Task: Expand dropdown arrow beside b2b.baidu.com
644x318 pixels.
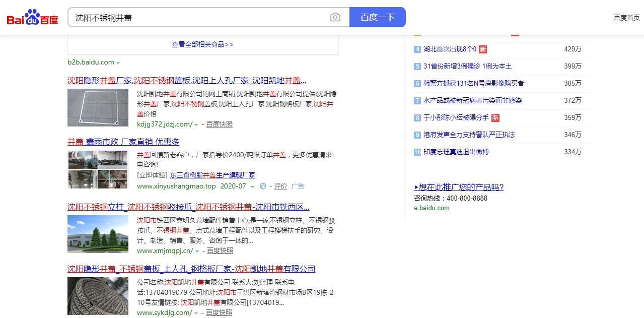Action: pyautogui.click(x=118, y=63)
